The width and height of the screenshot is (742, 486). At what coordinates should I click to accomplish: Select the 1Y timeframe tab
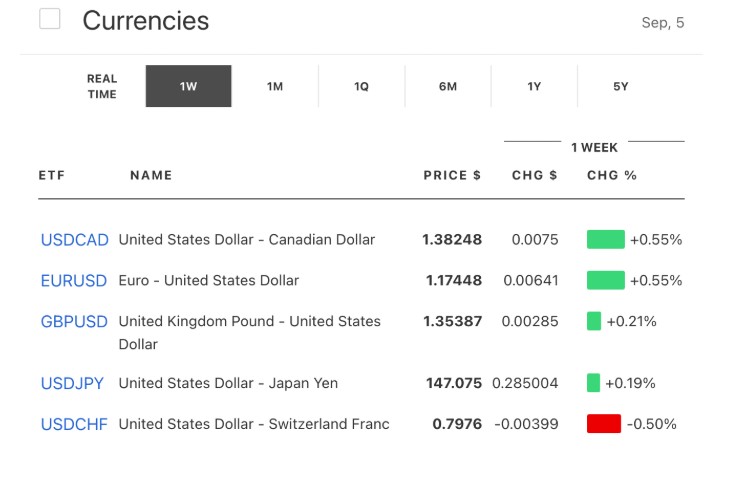[x=534, y=86]
